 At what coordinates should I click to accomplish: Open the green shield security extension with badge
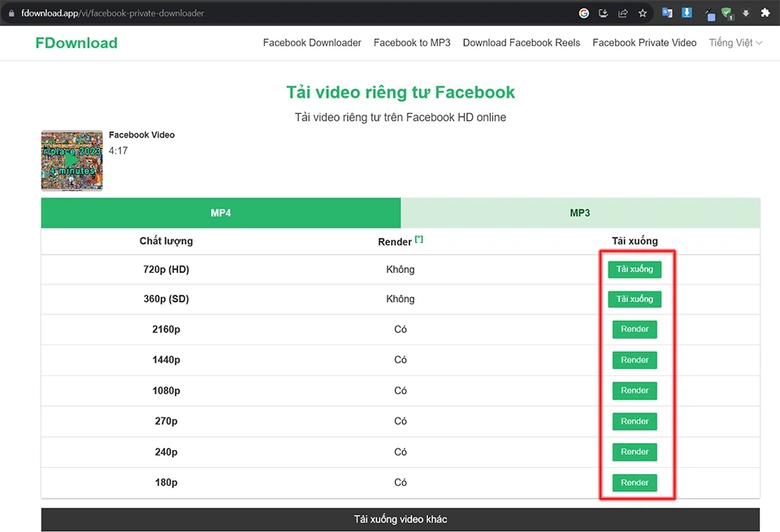[x=728, y=13]
